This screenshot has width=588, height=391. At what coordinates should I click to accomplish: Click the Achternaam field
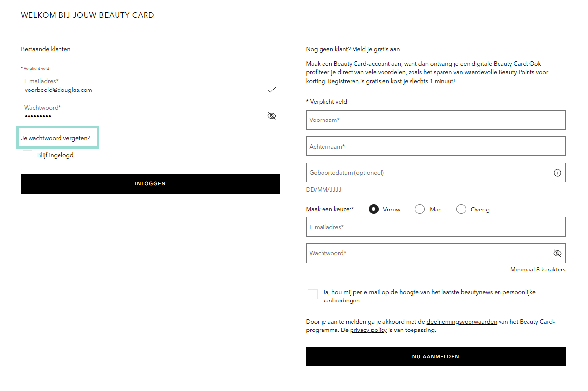pyautogui.click(x=435, y=146)
